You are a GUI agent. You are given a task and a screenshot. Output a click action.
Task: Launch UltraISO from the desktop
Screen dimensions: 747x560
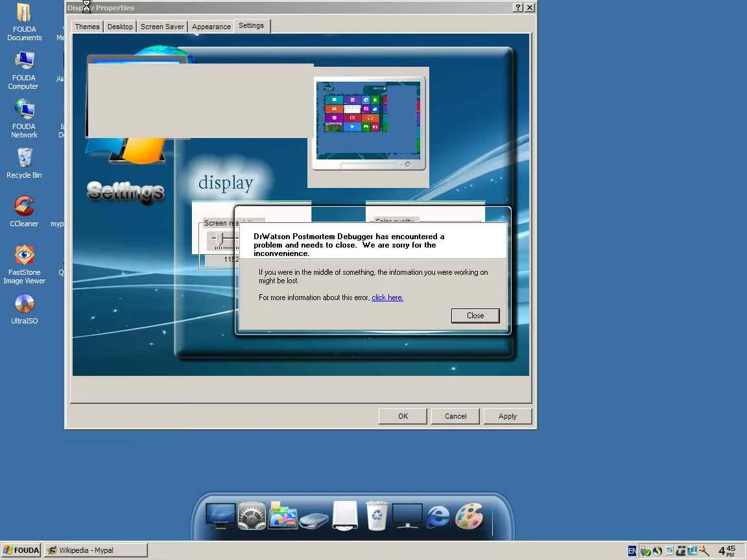pyautogui.click(x=24, y=310)
